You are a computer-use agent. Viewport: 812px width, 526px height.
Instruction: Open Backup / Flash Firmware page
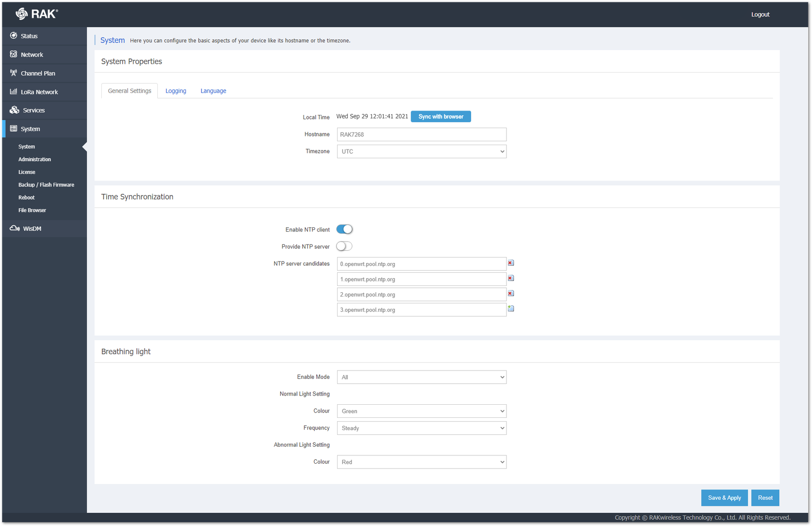click(x=46, y=185)
